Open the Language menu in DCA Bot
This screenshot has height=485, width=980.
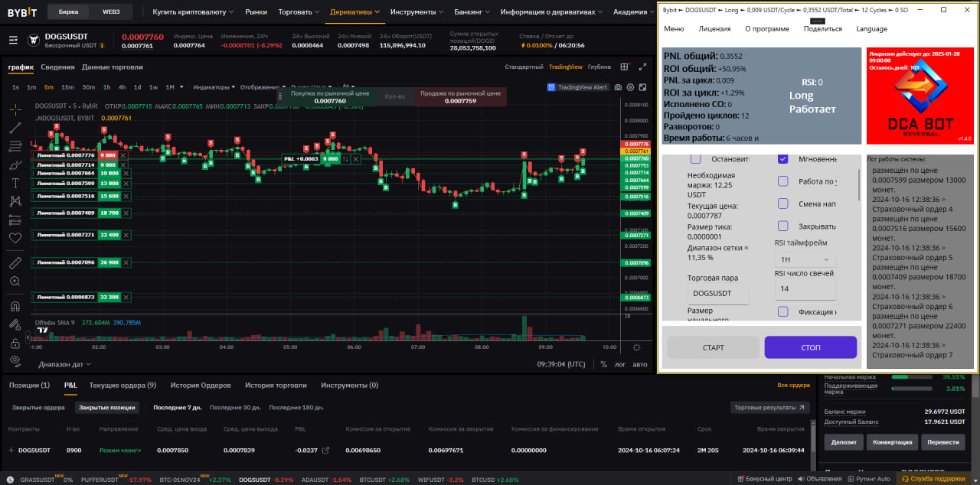871,29
